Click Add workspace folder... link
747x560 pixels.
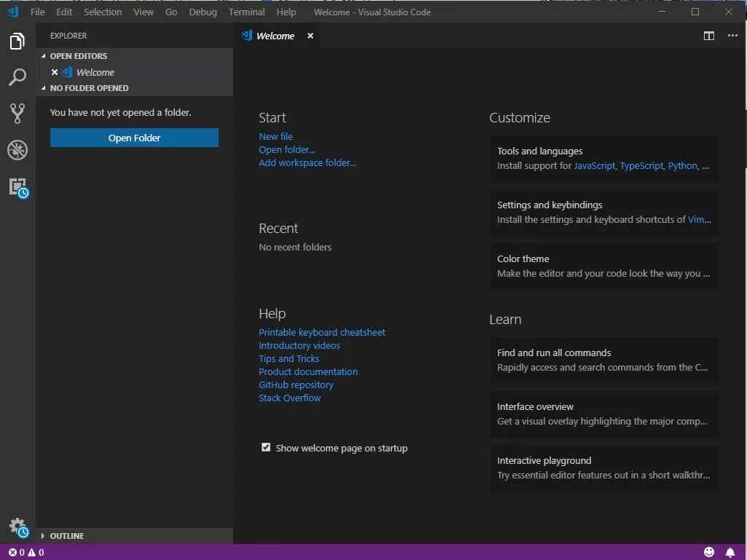[308, 163]
